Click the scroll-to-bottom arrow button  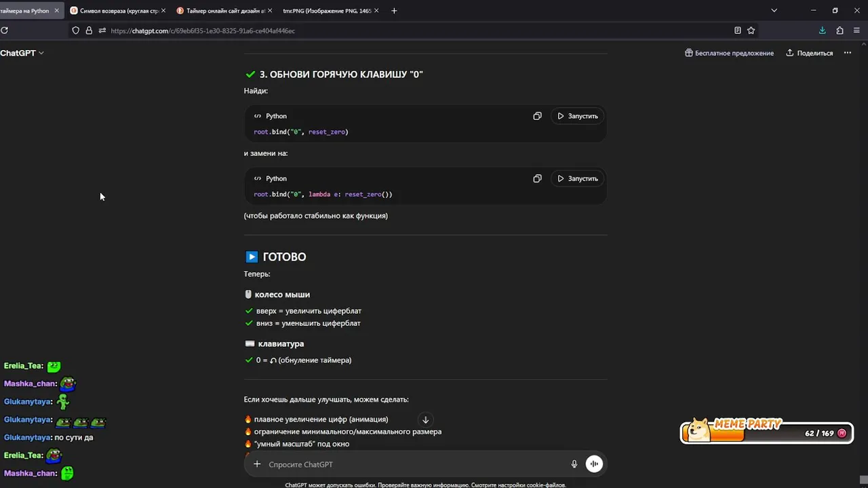425,420
